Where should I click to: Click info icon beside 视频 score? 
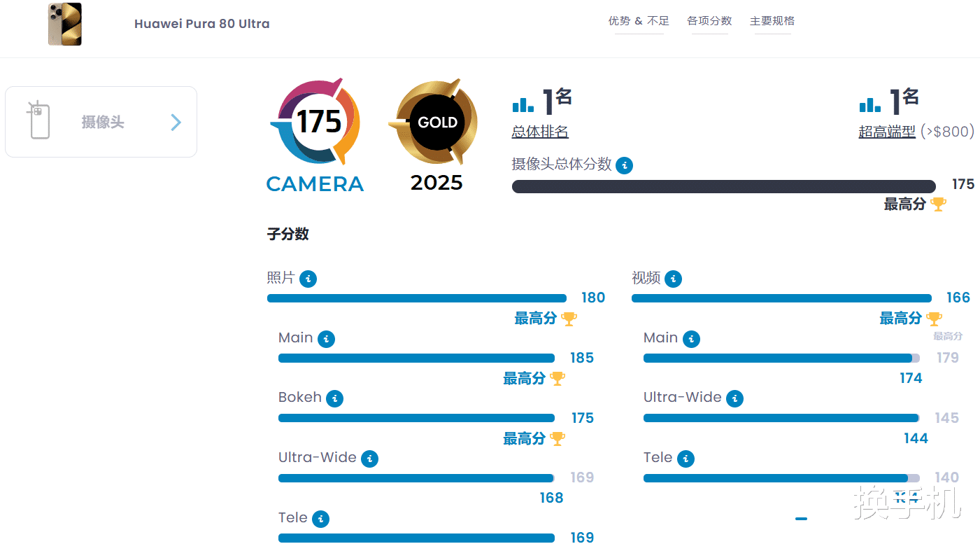(x=673, y=279)
